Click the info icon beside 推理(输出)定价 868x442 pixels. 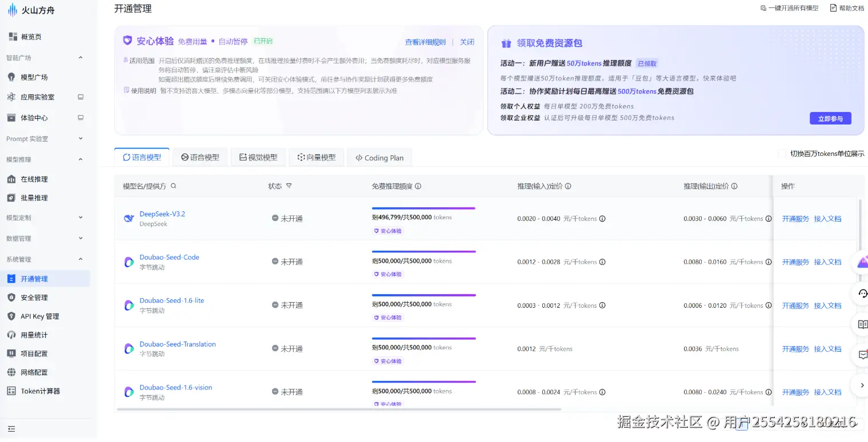point(734,186)
